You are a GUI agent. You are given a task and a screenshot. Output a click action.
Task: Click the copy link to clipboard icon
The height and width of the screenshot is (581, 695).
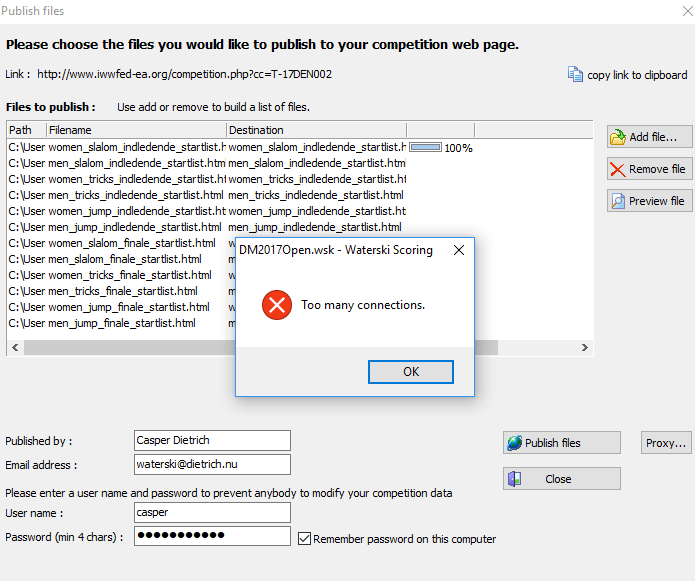click(575, 74)
